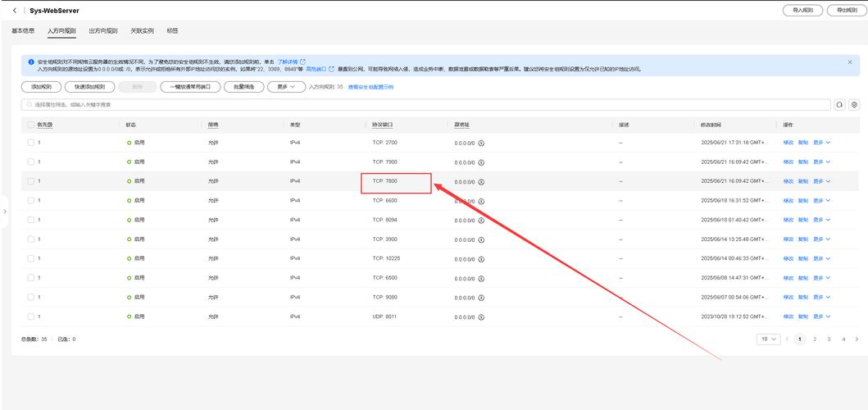The height and width of the screenshot is (410, 868).
Task: Click source address icon in TCP: 2700 row
Action: coord(481,143)
